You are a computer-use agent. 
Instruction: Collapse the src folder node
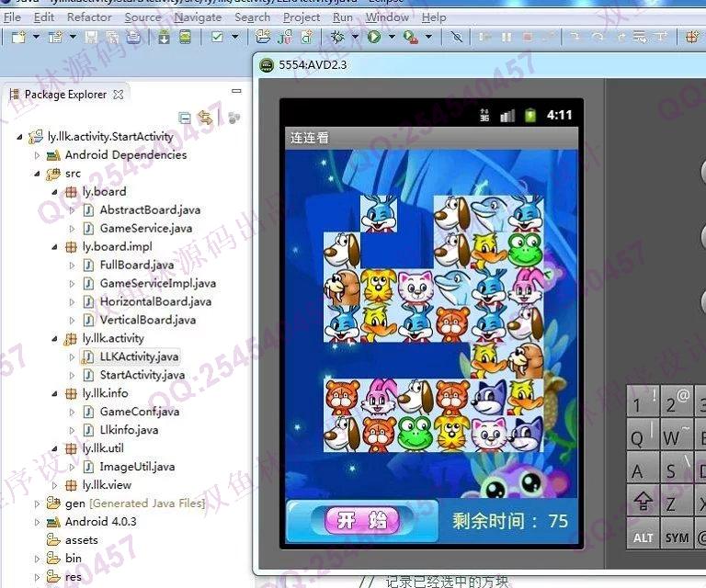pos(37,174)
